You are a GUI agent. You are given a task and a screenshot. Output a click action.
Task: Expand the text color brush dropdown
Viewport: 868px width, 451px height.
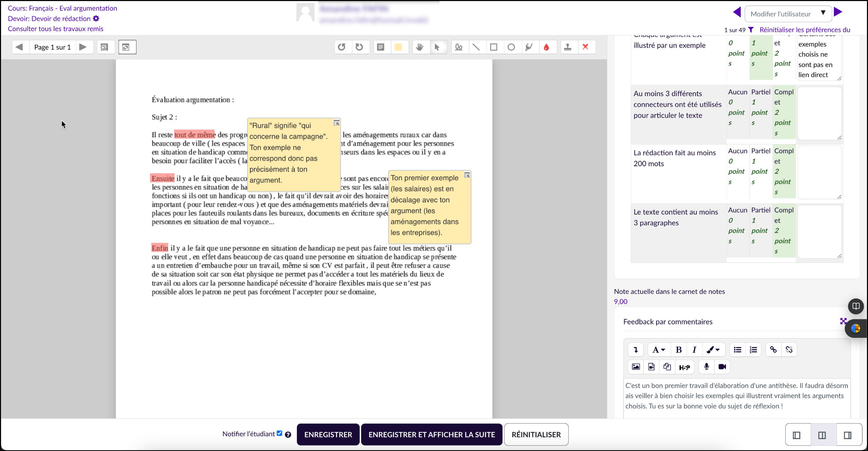click(713, 350)
